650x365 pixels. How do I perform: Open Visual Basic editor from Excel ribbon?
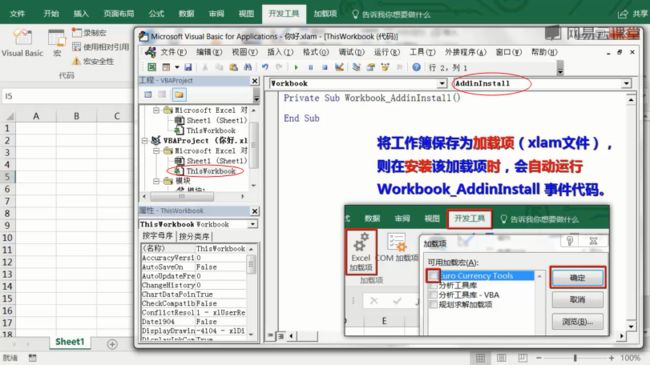click(22, 43)
